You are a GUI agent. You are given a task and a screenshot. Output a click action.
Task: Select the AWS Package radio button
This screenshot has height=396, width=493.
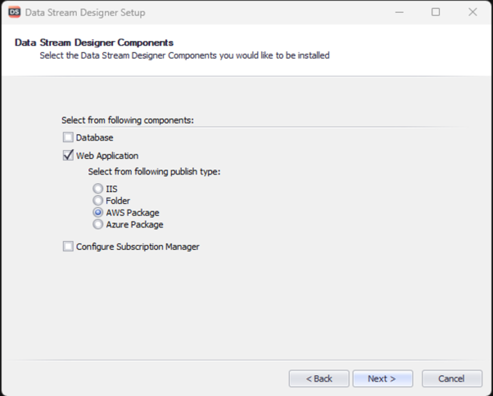(98, 213)
